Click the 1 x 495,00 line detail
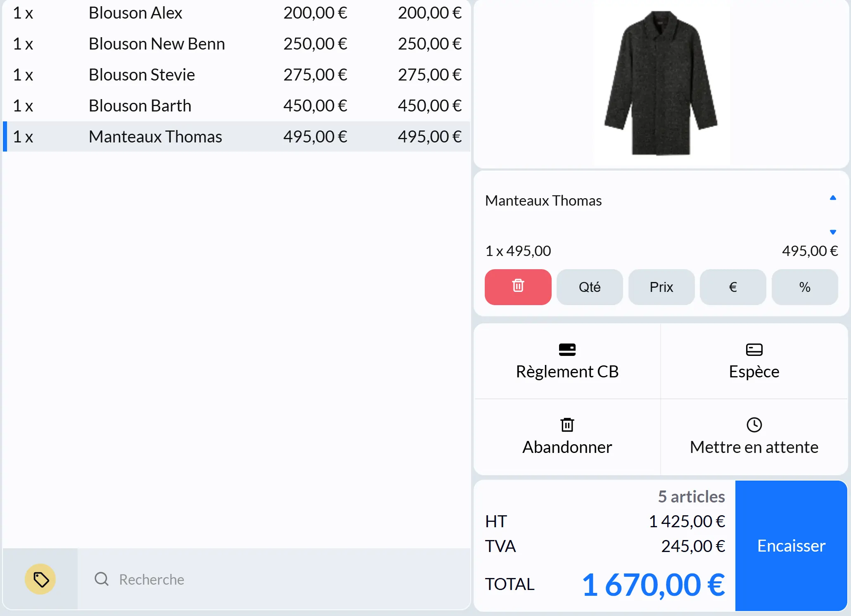 tap(518, 251)
